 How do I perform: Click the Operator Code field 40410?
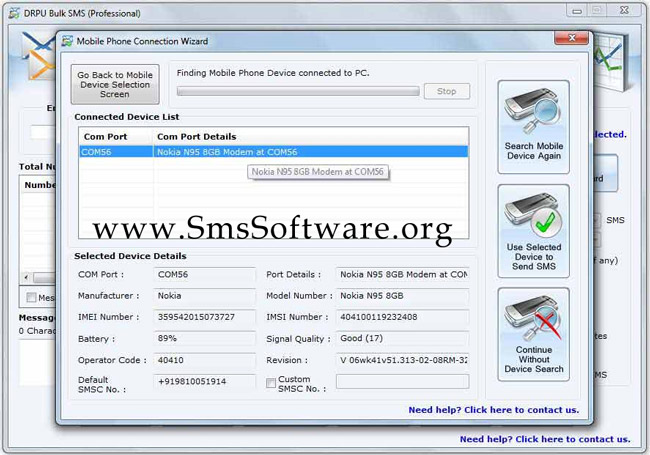click(x=205, y=360)
